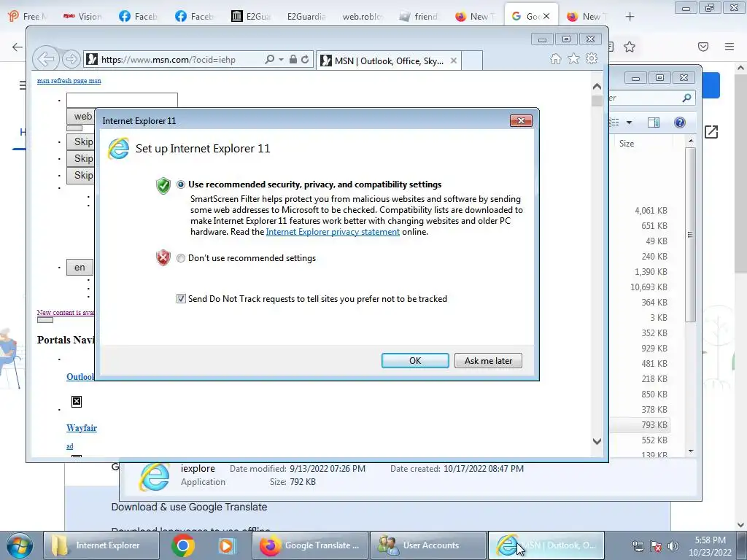747x560 pixels.
Task: Click the Explorer window search magnifier icon
Action: 686,98
